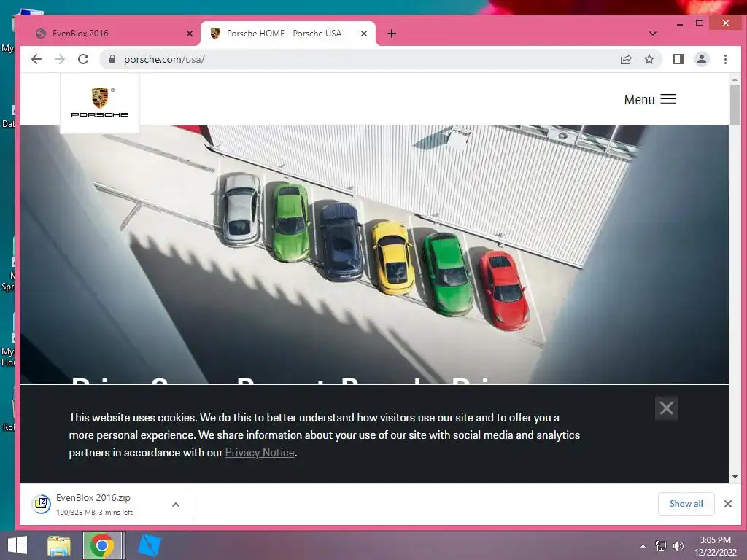Click the hero image of parked Porsches
This screenshot has height=560, width=747.
(x=374, y=254)
